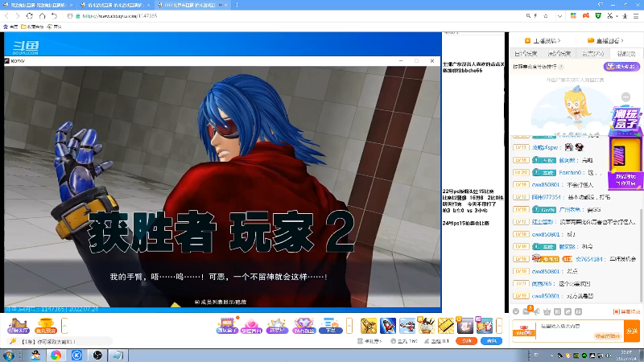This screenshot has height=362, width=644.
Task: Open the OBS Studio taskbar icon
Action: [97, 355]
